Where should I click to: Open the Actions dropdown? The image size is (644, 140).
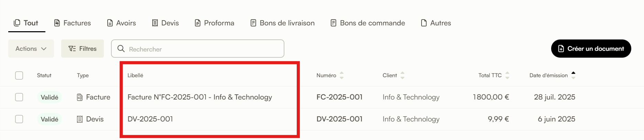click(31, 49)
